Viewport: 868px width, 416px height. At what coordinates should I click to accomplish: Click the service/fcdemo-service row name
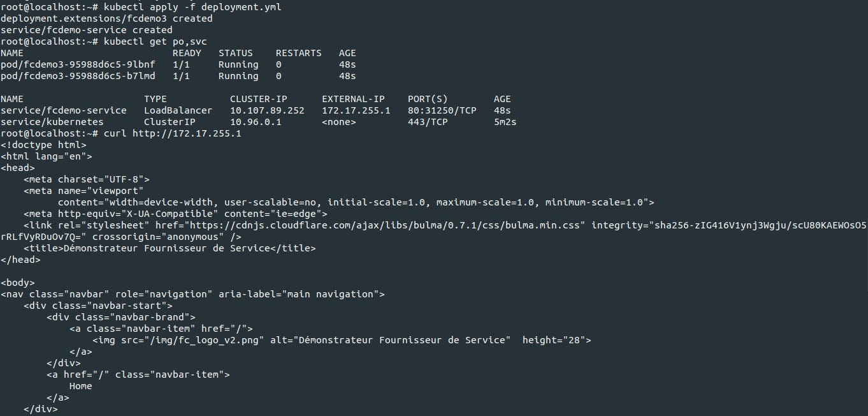pyautogui.click(x=64, y=110)
